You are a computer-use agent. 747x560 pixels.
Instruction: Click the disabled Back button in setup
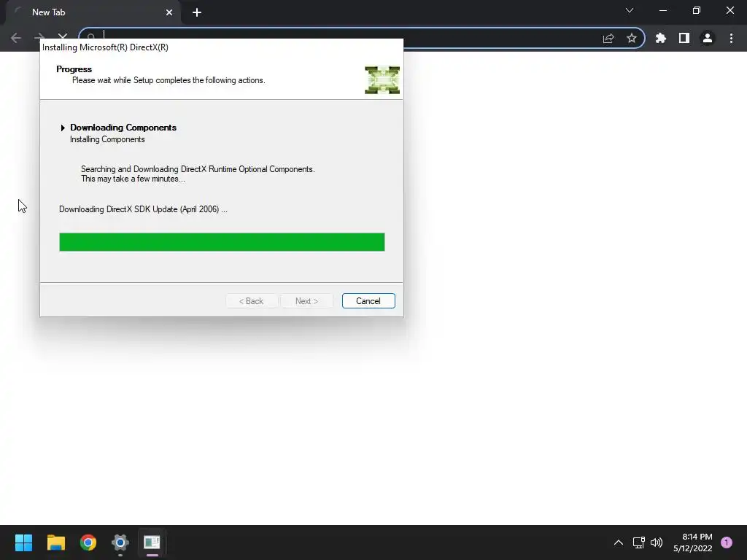[251, 301]
